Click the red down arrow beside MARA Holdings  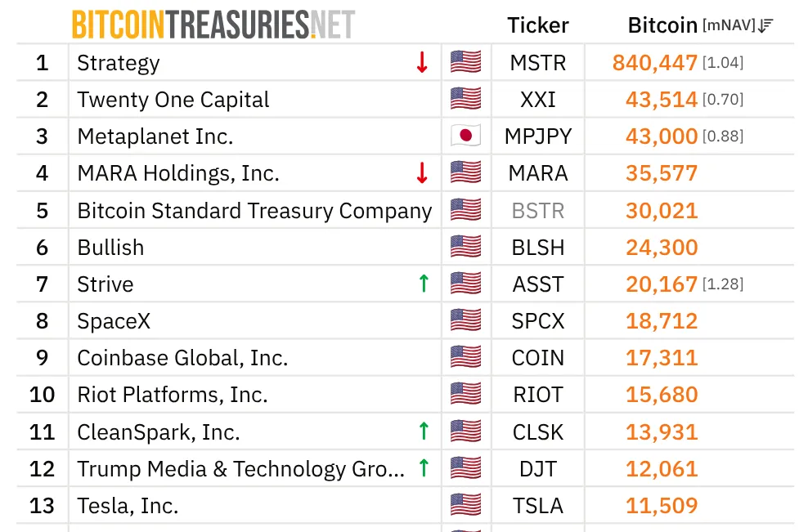click(422, 173)
